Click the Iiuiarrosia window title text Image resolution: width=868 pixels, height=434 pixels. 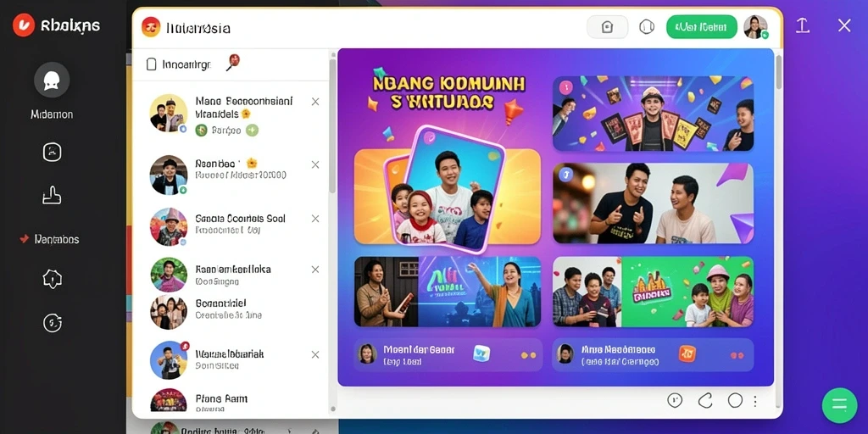[198, 28]
